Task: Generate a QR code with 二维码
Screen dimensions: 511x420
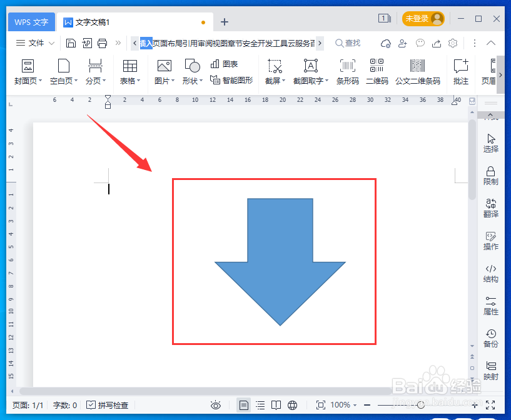Action: [377, 71]
